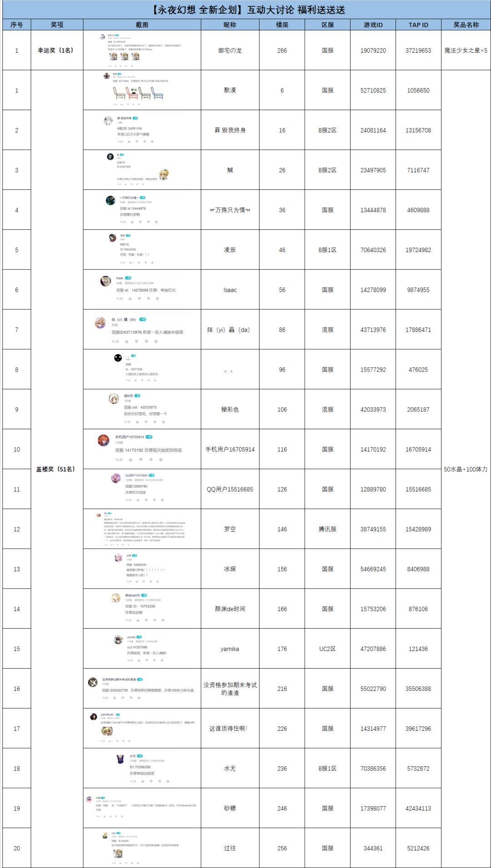Screen dimensions: 491x868
Task: Click the avatar in 没资格参加期末考试的渣渣 screenshot
Action: coord(93,682)
